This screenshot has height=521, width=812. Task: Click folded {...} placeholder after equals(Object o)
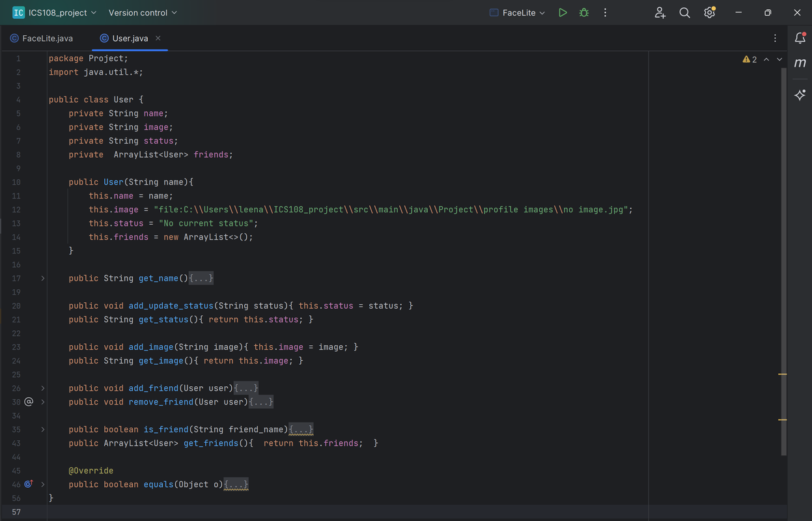click(x=236, y=484)
